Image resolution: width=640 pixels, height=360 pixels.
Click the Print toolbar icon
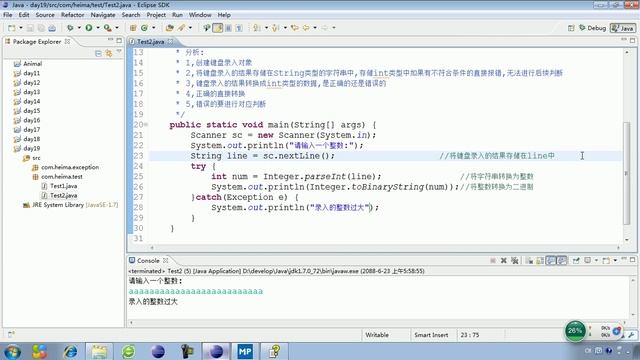(52, 28)
